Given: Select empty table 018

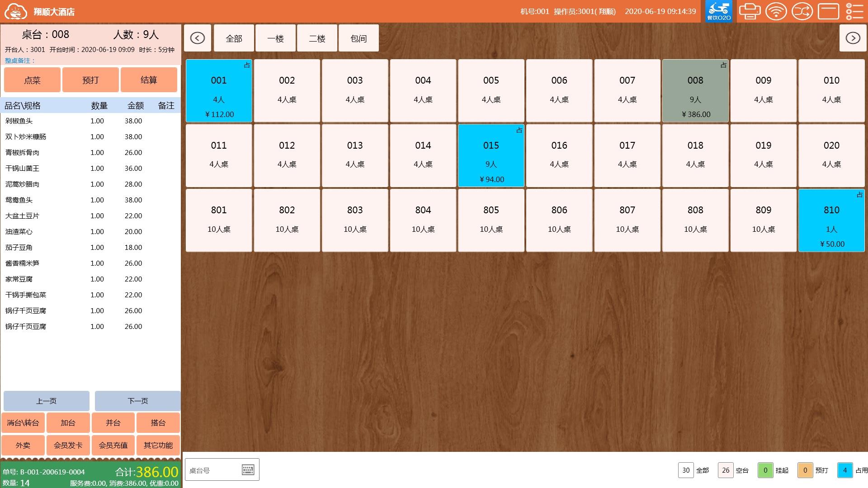Looking at the screenshot, I should coord(695,155).
